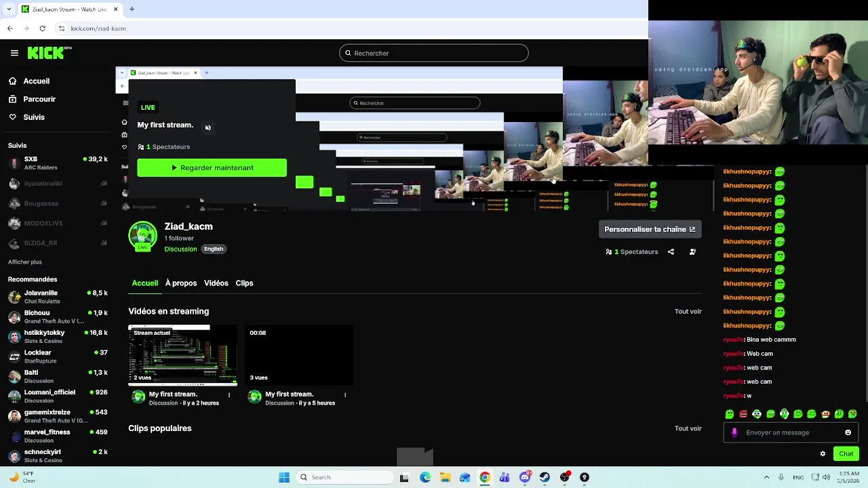This screenshot has height=488, width=868.
Task: Switch to the À propos tab
Action: (x=181, y=283)
